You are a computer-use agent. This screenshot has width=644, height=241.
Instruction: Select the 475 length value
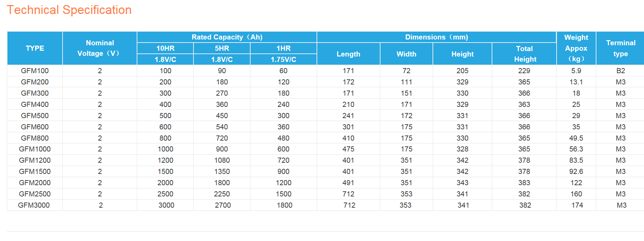pyautogui.click(x=348, y=149)
